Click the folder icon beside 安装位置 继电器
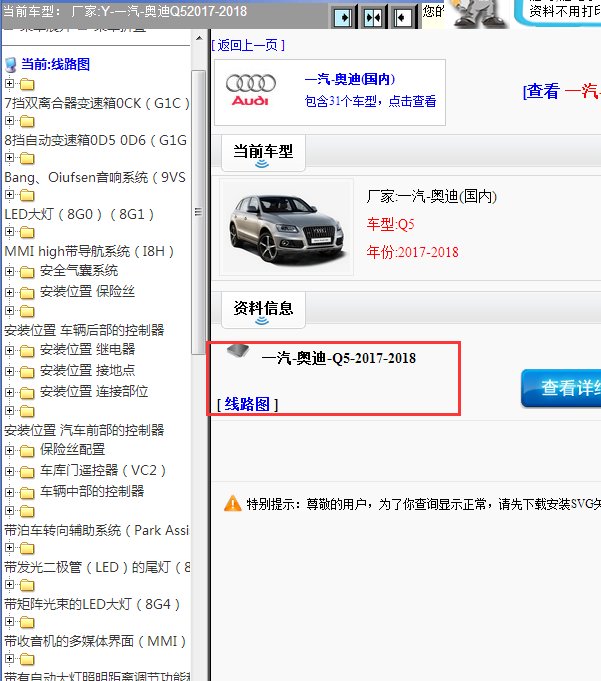 pyautogui.click(x=27, y=350)
